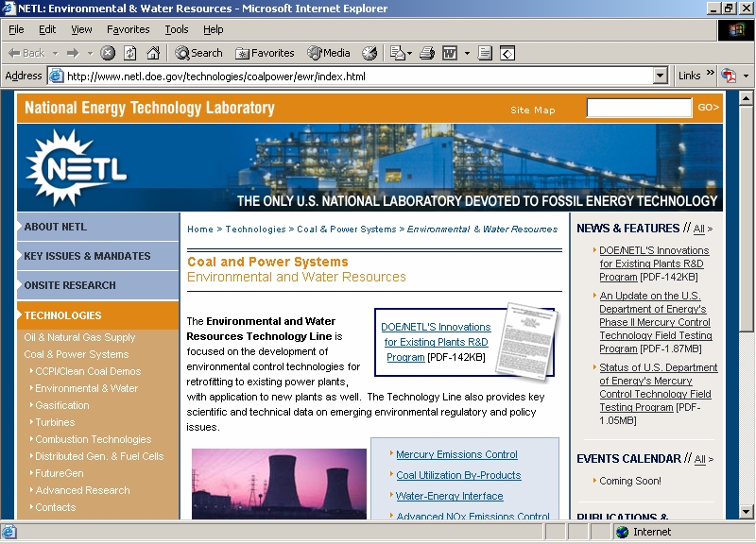
Task: Open the Help menu
Action: coord(214,30)
